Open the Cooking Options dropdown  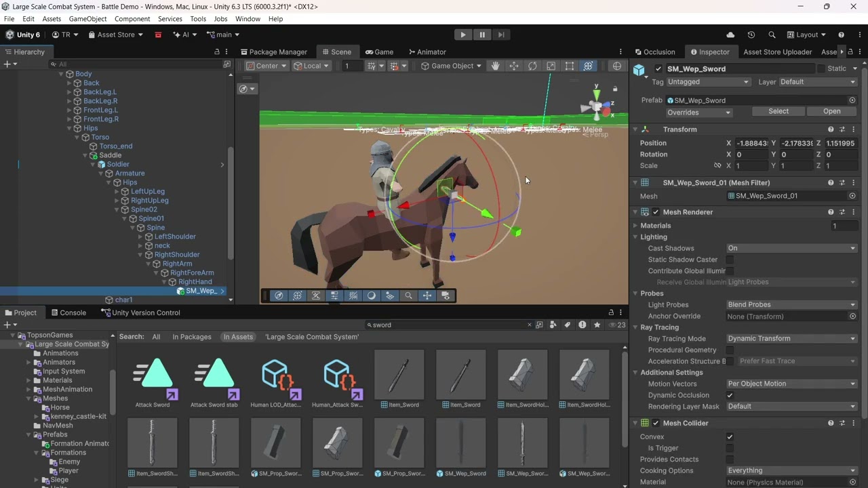point(791,470)
